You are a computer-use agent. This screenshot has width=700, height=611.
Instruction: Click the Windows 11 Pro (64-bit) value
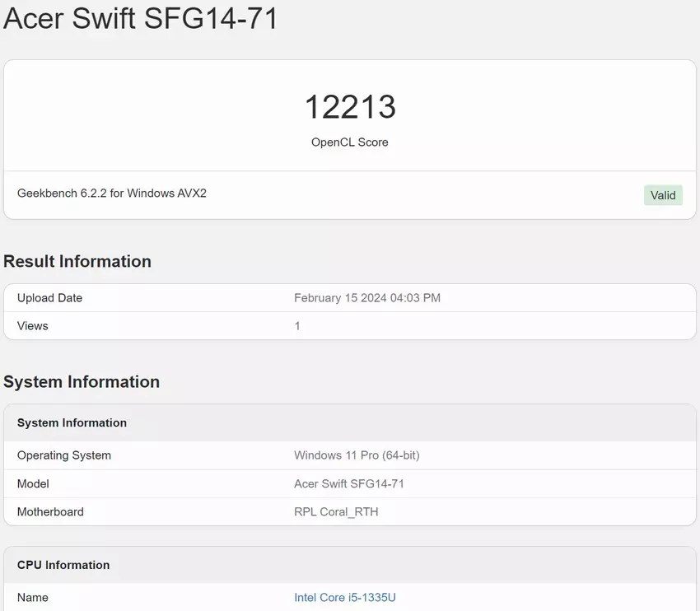357,455
